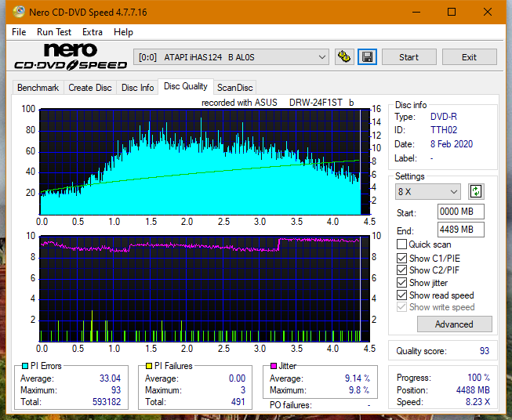The width and height of the screenshot is (512, 420).
Task: Click the Nero CD-DVD Speed logo
Action: [71, 56]
